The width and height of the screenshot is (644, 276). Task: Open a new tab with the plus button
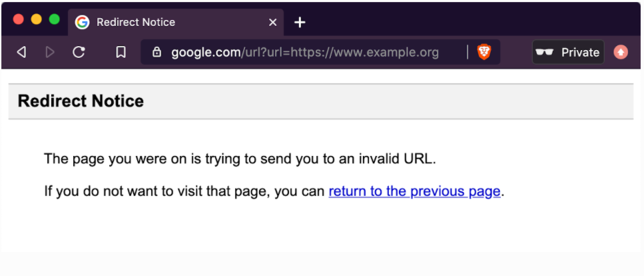(300, 22)
